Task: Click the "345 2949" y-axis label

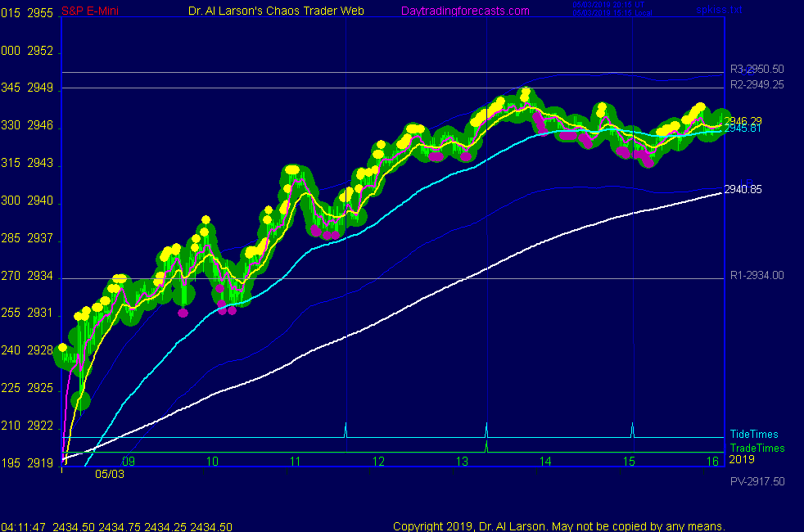Action: [x=27, y=88]
